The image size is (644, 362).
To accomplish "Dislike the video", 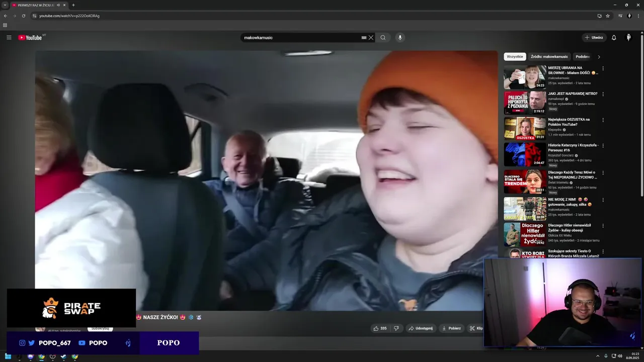I will click(x=396, y=328).
